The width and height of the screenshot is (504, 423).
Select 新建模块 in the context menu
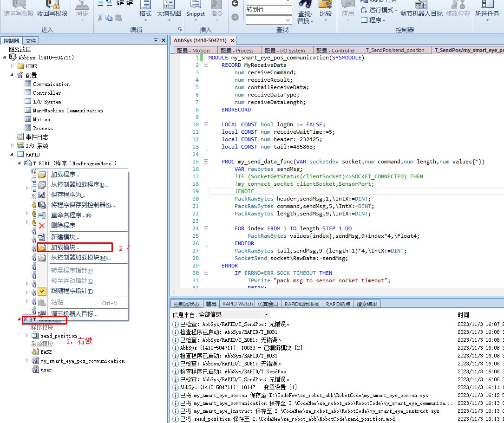point(65,237)
